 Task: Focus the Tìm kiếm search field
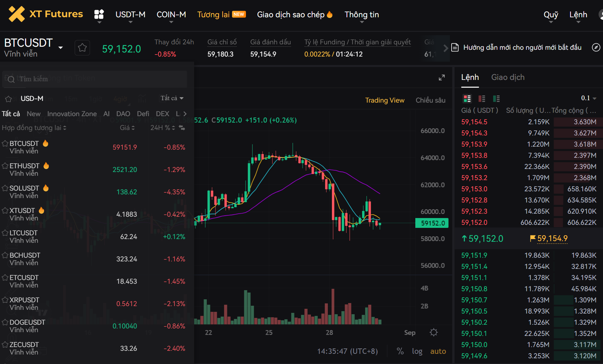coord(95,79)
